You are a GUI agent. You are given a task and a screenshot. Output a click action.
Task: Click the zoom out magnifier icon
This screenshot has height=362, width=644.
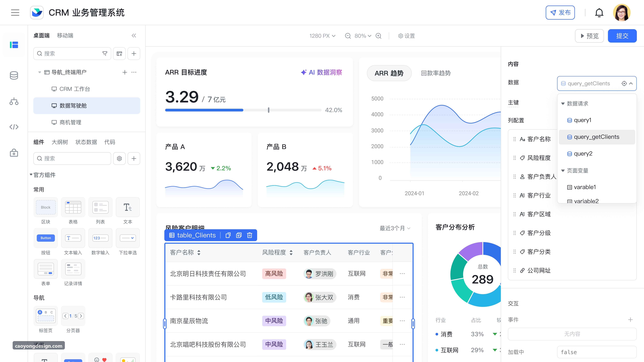point(348,36)
